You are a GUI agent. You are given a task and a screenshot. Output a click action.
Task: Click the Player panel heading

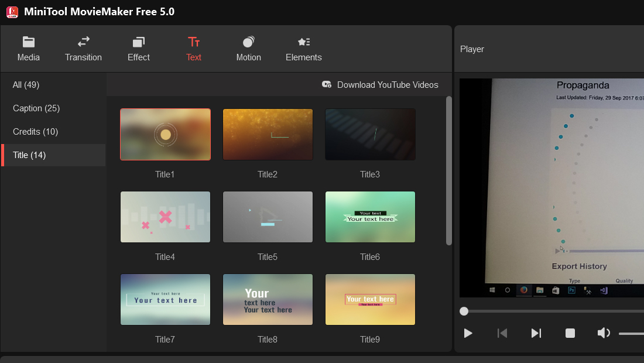[472, 49]
